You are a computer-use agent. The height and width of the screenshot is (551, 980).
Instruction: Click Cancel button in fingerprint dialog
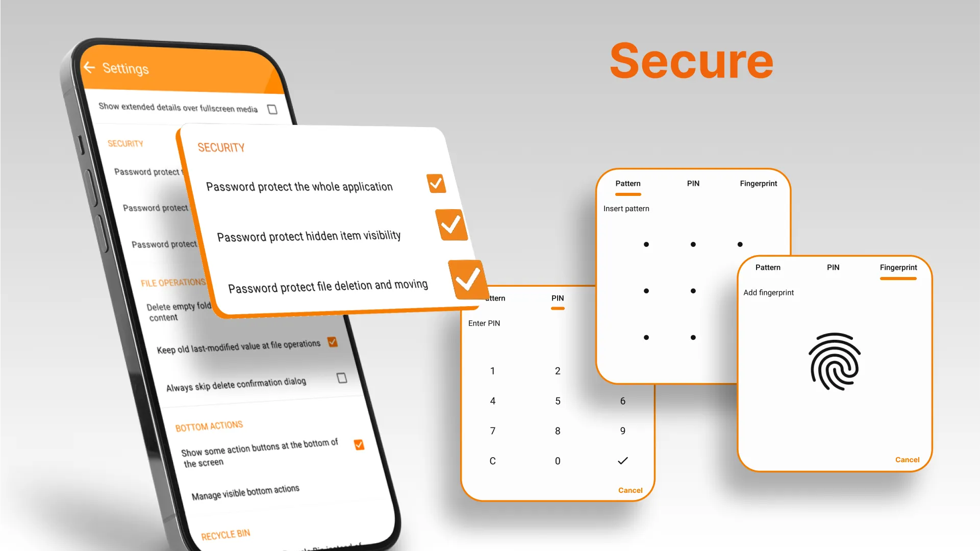pyautogui.click(x=908, y=459)
